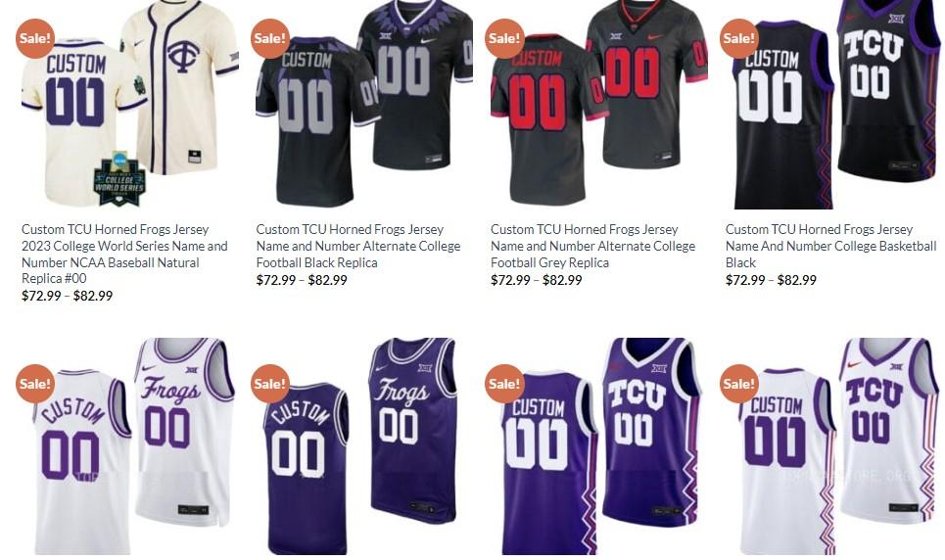This screenshot has height=560, width=945.
Task: View cream baseball jersey product image
Action: point(129,105)
